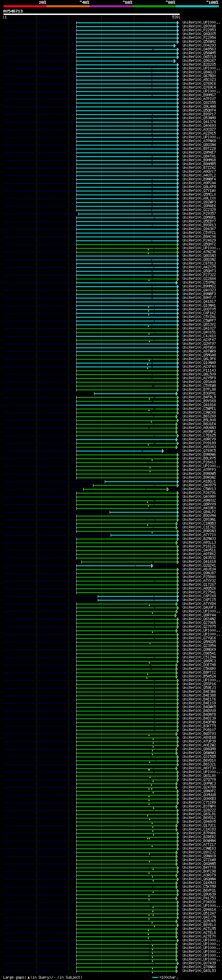Image resolution: width=222 pixels, height=980 pixels.
Task: Click the UniRef100_A7PNK8 label
Action: tap(199, 141)
